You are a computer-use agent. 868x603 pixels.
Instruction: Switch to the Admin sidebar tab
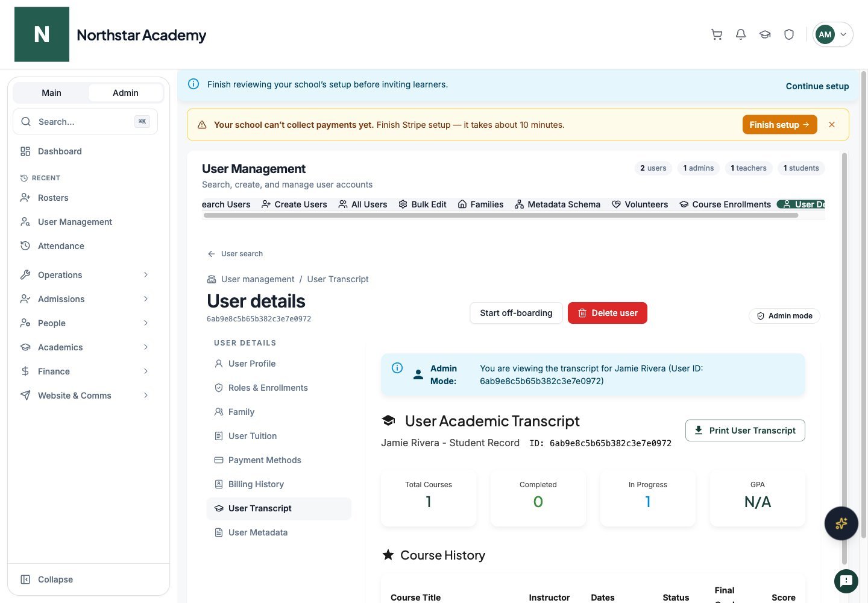tap(125, 93)
